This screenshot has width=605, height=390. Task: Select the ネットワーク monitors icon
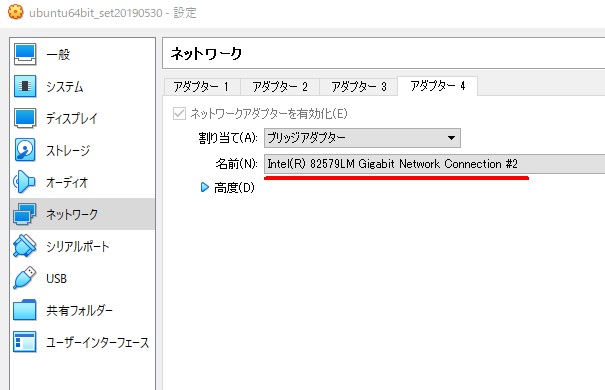click(24, 214)
